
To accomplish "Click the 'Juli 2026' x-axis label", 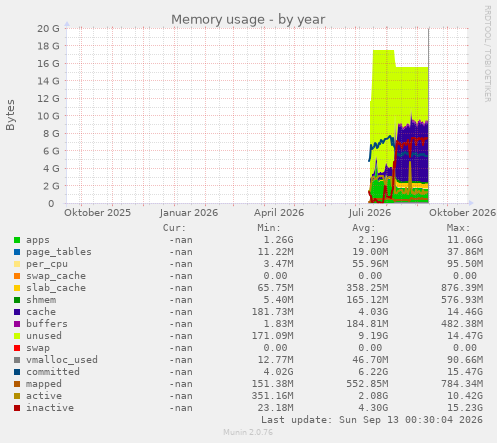I will tap(370, 213).
